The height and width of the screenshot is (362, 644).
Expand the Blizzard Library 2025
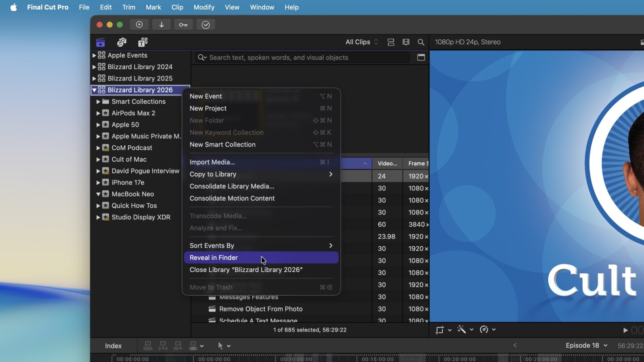point(94,78)
